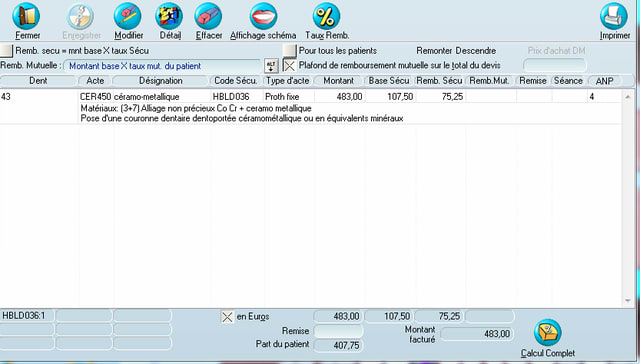Image resolution: width=640 pixels, height=364 pixels.
Task: Open the Détail icon
Action: pyautogui.click(x=169, y=16)
